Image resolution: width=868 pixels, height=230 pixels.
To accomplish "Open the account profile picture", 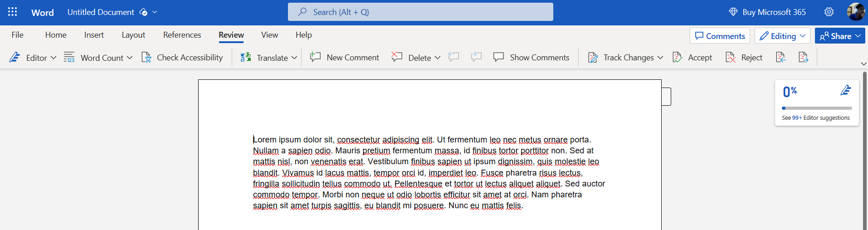I will pyautogui.click(x=856, y=12).
